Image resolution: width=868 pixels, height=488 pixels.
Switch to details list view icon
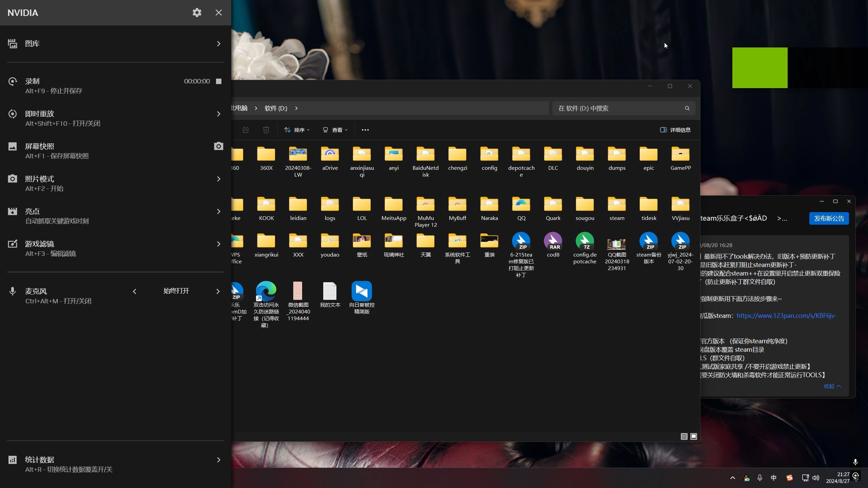click(x=684, y=436)
